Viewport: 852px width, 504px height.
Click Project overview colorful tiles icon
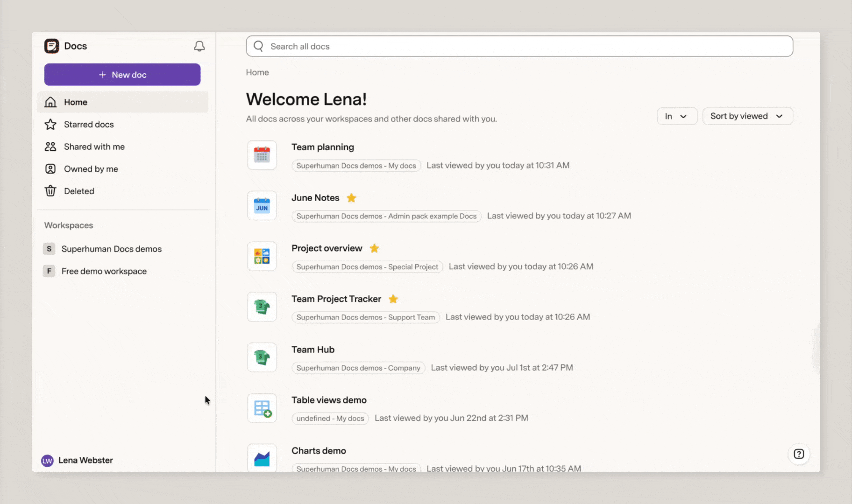(262, 256)
